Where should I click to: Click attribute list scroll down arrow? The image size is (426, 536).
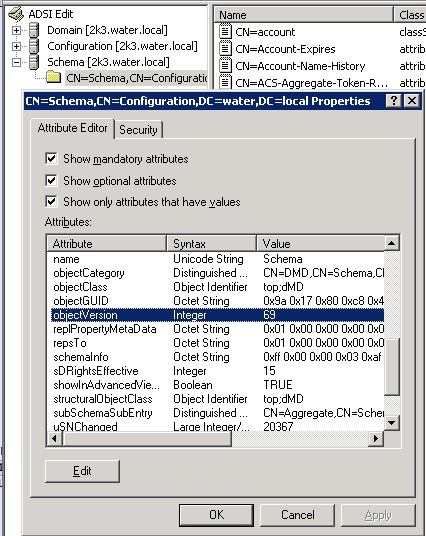(x=392, y=423)
